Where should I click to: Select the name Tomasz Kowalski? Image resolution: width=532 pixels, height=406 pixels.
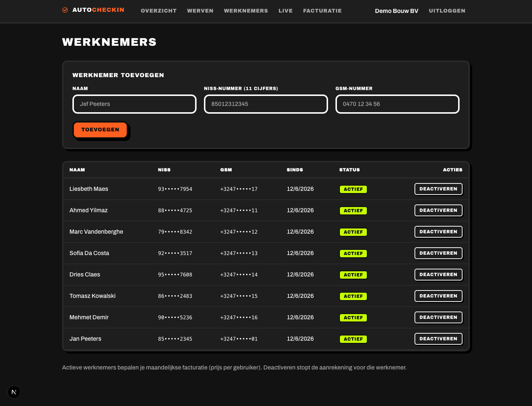click(92, 296)
